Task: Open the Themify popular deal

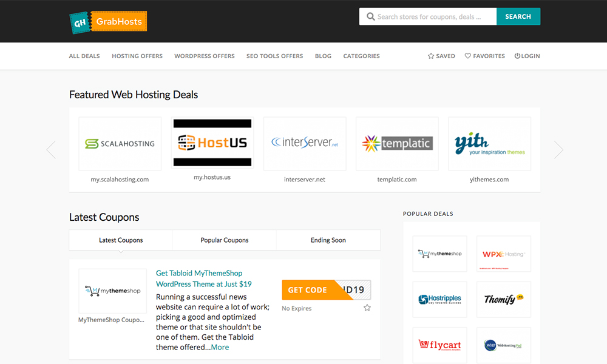Action: 503,299
